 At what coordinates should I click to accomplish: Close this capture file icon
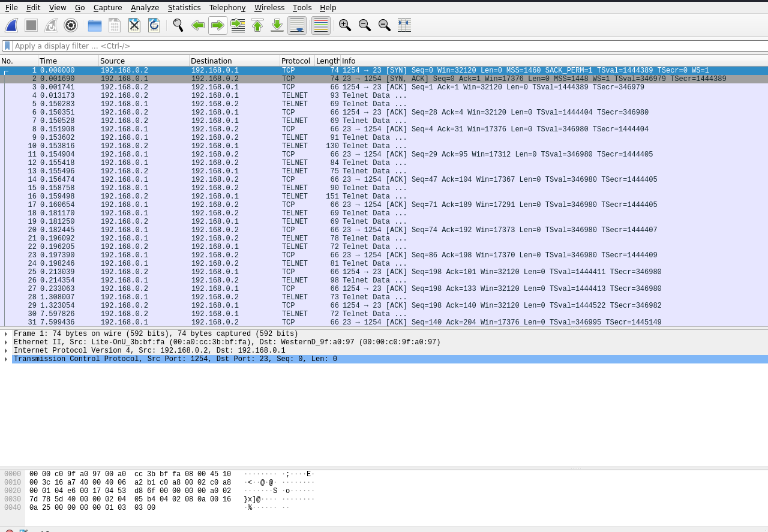tap(134, 25)
